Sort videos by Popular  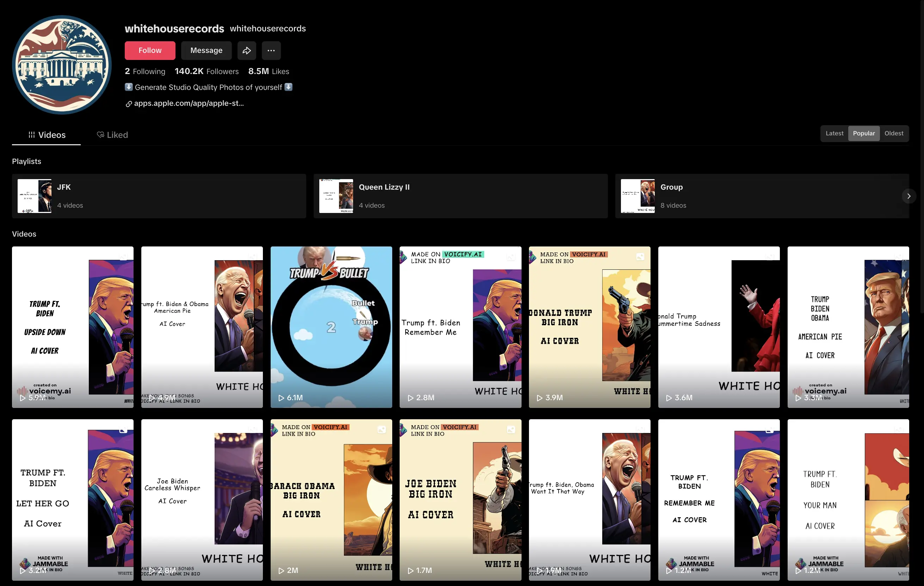[x=863, y=133]
